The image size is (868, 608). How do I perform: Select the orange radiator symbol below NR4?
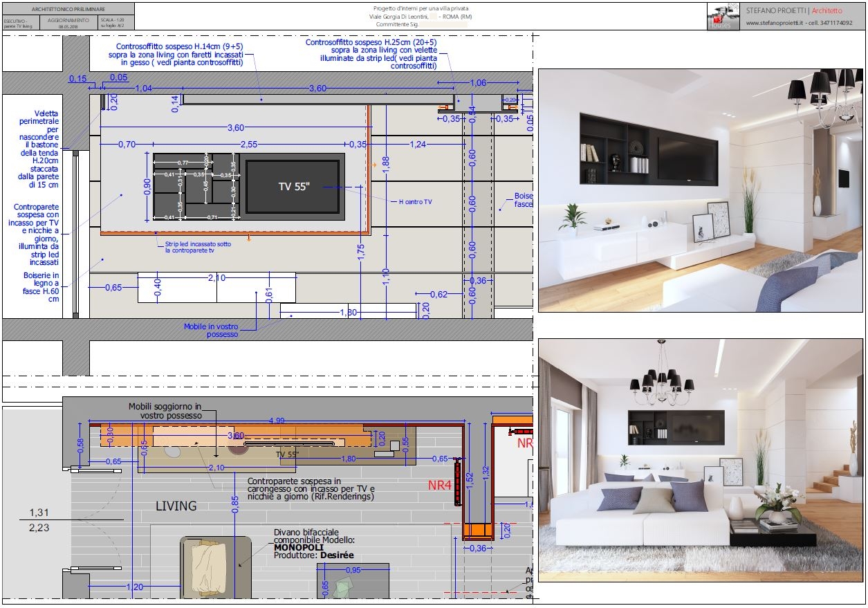pos(477,531)
